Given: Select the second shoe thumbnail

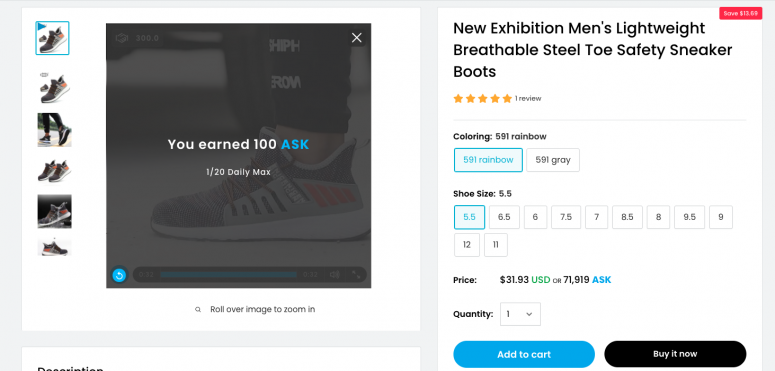Looking at the screenshot, I should tap(54, 87).
